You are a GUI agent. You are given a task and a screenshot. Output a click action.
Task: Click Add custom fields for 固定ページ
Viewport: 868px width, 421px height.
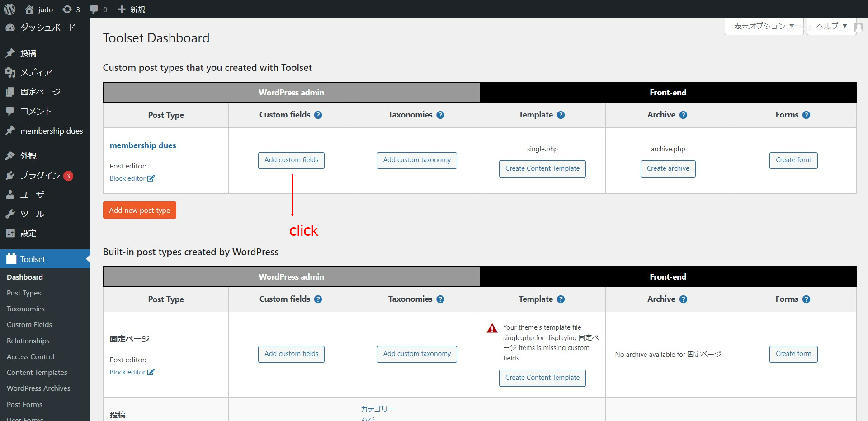coord(291,354)
